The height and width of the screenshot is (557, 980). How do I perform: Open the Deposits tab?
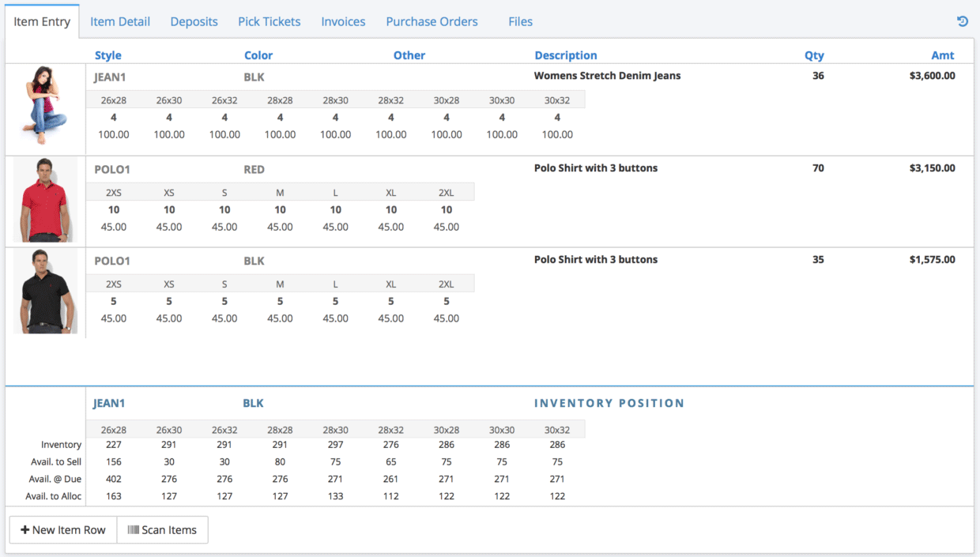point(194,21)
